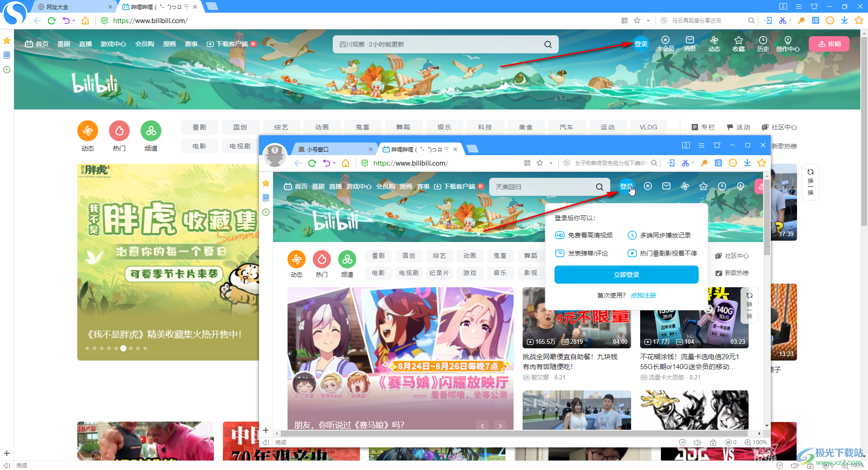Screen dimensions: 868x470
Task: Click the small-window Bilibili search field 天美回归
Action: [542, 187]
